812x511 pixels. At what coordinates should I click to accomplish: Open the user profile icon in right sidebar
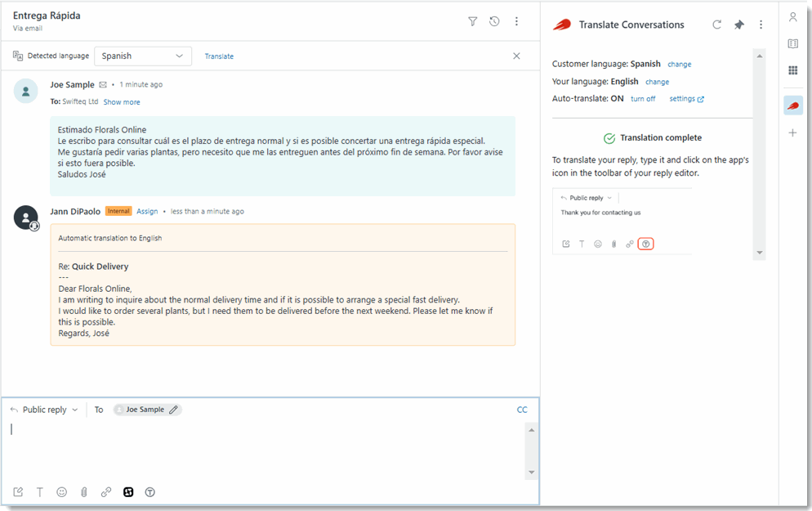pos(793,17)
